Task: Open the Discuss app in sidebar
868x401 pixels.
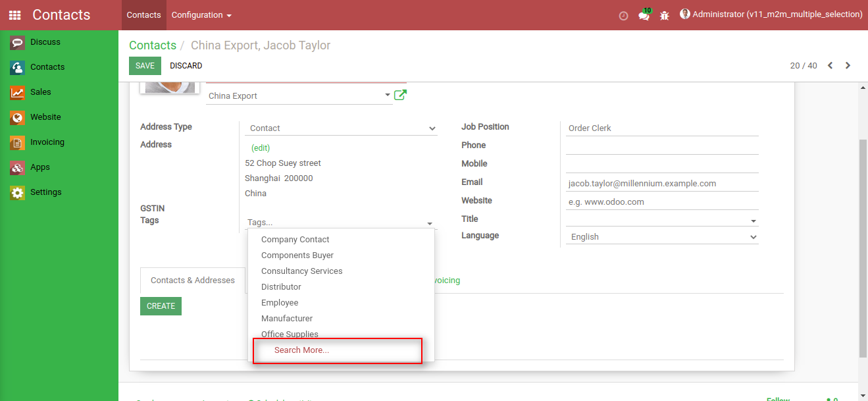Action: [45, 42]
